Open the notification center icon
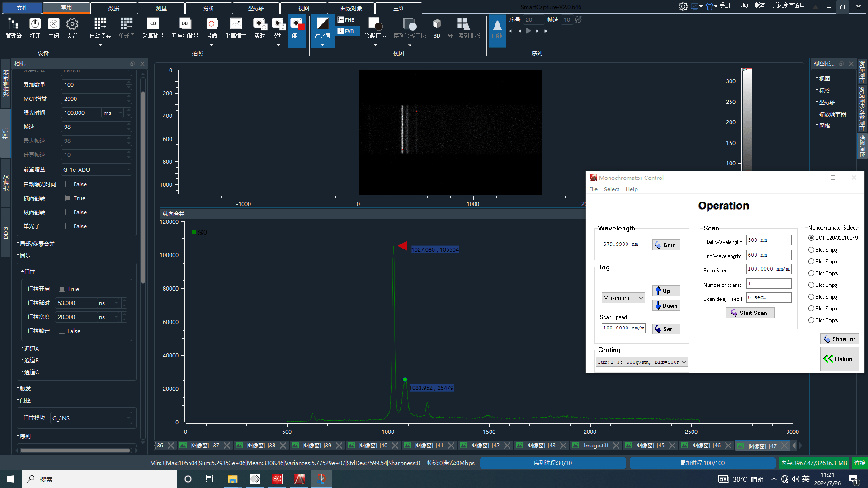 coord(854,479)
